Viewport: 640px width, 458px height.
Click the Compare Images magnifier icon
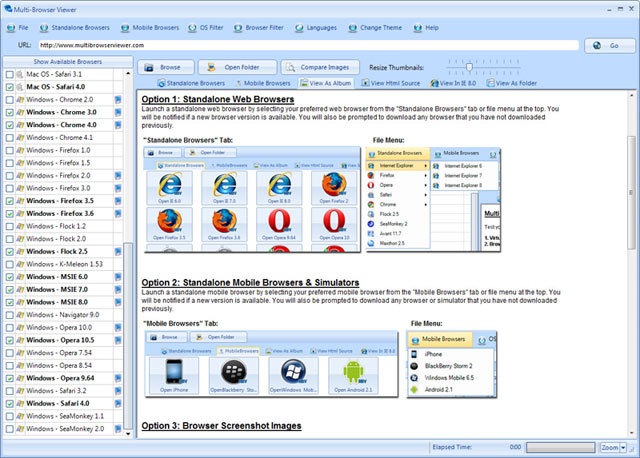(x=290, y=67)
